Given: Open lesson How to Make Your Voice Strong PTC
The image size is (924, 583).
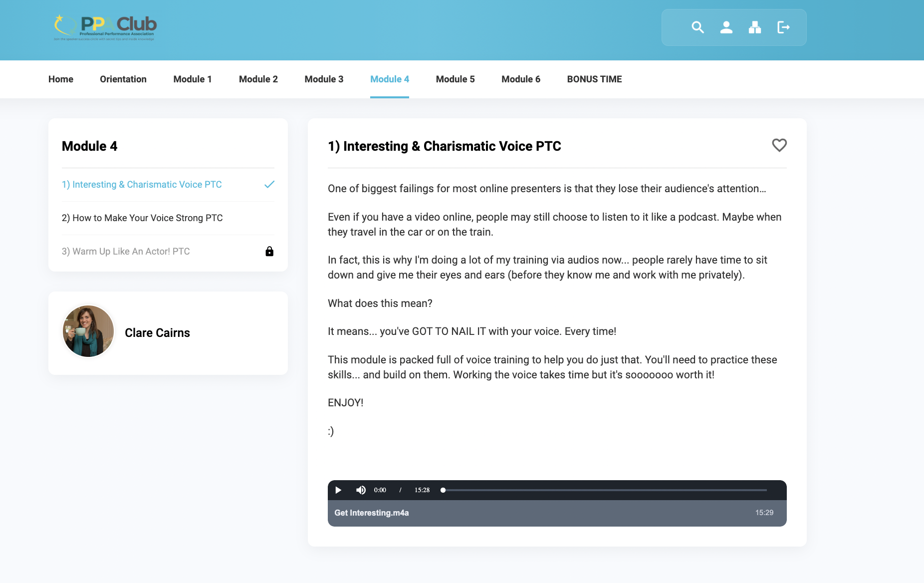Looking at the screenshot, I should click(x=142, y=218).
